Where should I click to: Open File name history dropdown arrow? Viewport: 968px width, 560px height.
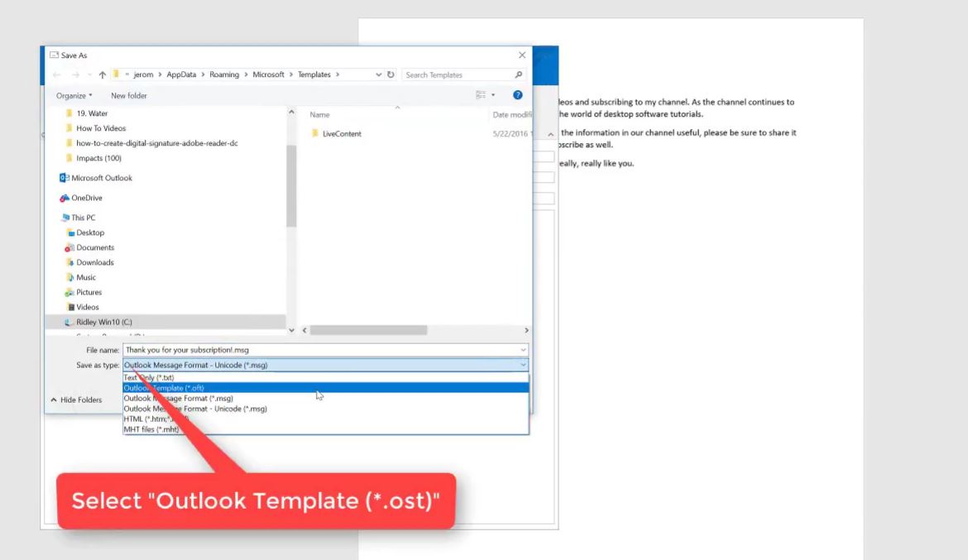tap(523, 350)
